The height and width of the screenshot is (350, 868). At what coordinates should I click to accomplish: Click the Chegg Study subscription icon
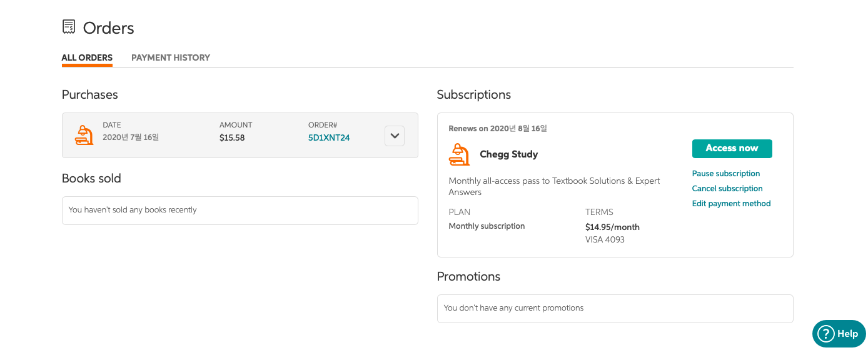[x=460, y=154]
